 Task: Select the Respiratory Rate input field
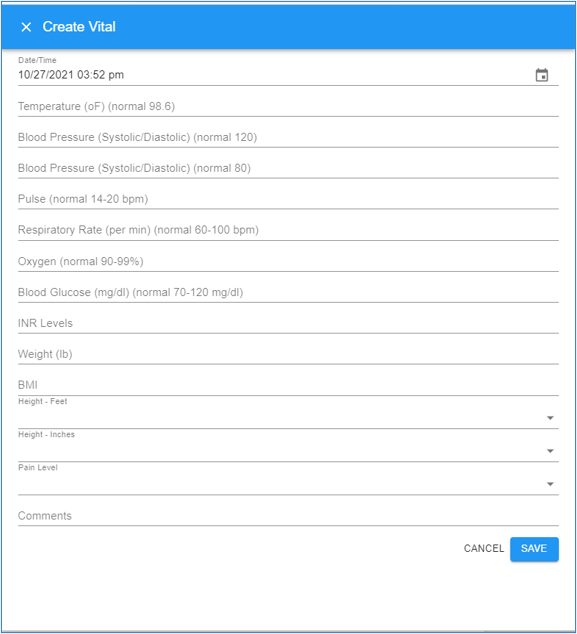(x=288, y=230)
